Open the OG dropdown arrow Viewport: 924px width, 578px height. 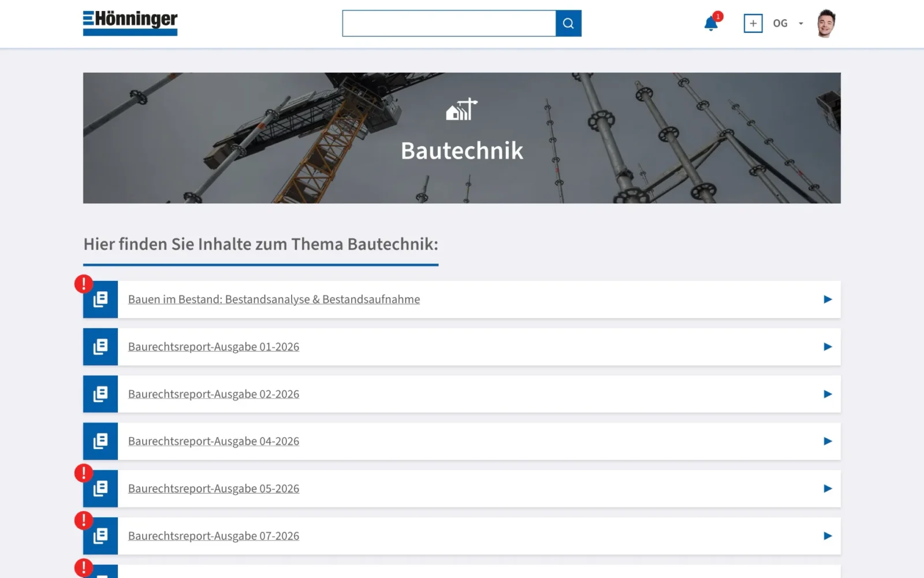click(x=801, y=24)
